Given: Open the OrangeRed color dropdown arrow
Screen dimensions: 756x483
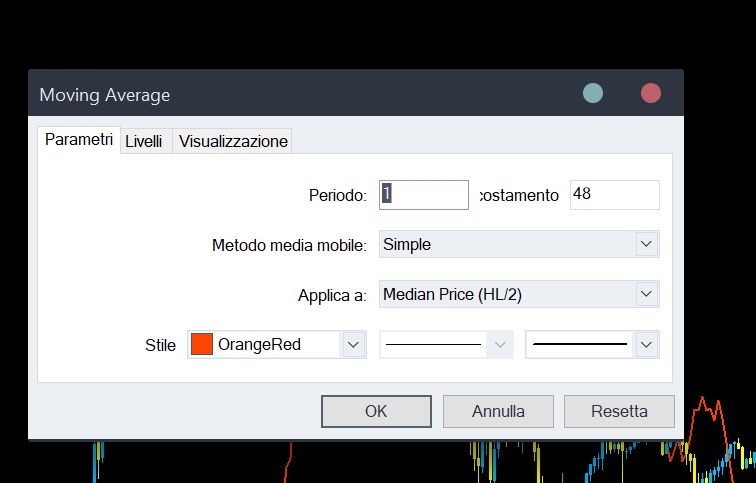Looking at the screenshot, I should coord(353,345).
